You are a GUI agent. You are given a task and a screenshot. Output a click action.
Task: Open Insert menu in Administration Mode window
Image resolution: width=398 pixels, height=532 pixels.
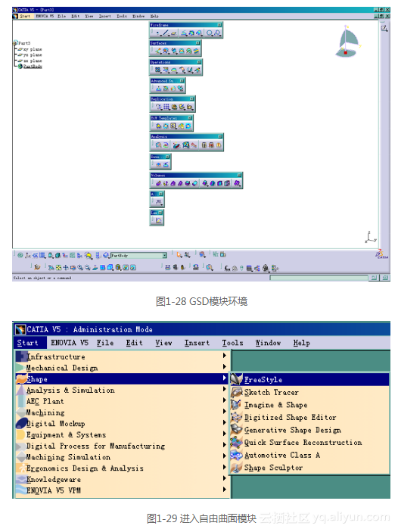tap(197, 343)
